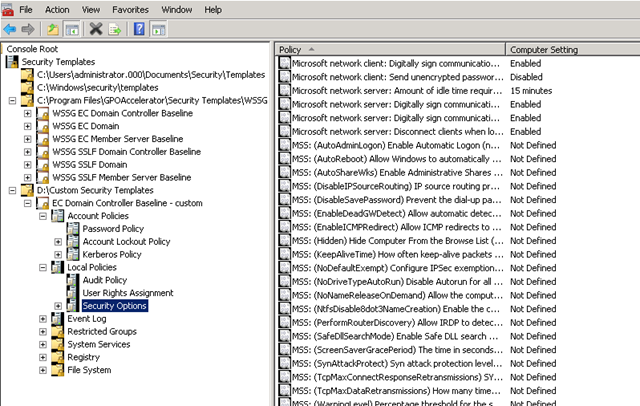
Task: Toggle Show/Hide Console Tree icon
Action: (x=71, y=28)
